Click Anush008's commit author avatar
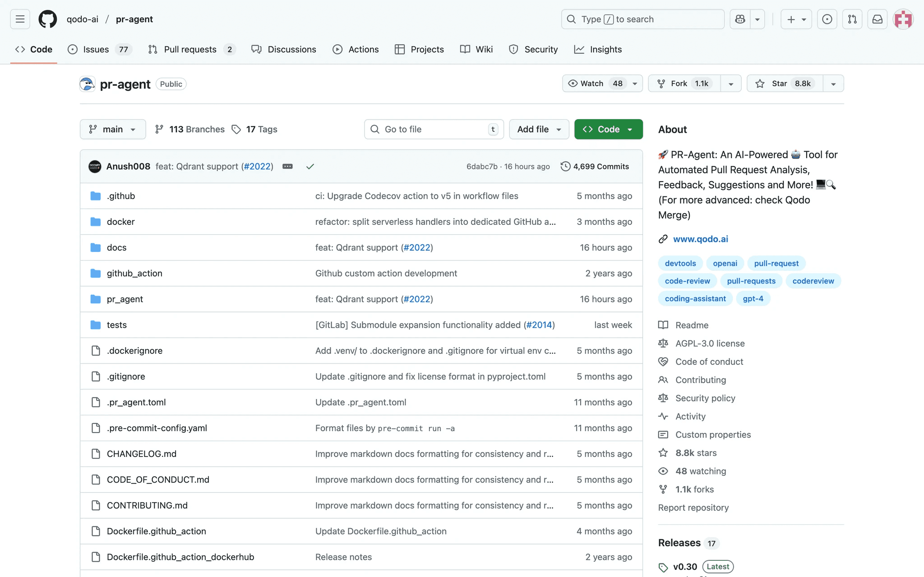 click(95, 167)
